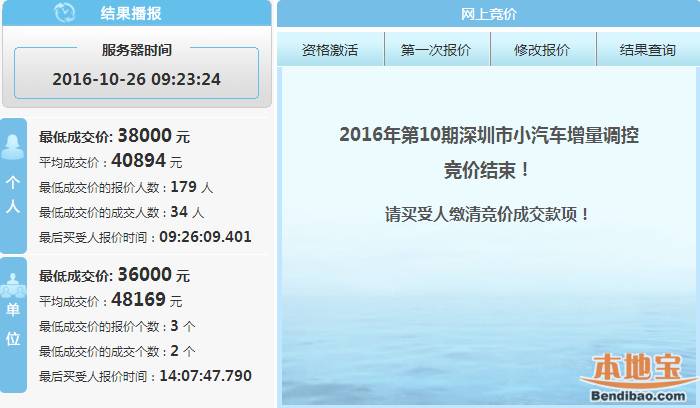Select the 单位 side tab label
The image size is (700, 408).
13,328
